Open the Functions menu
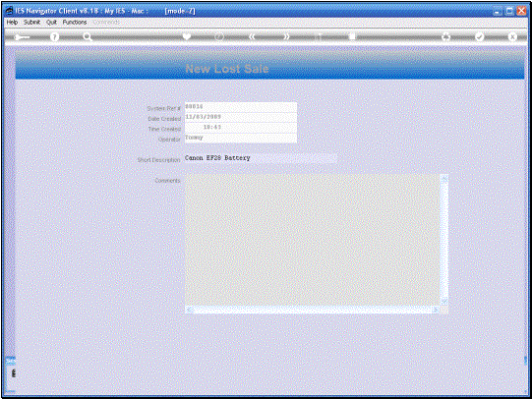This screenshot has height=399, width=532. [x=75, y=22]
